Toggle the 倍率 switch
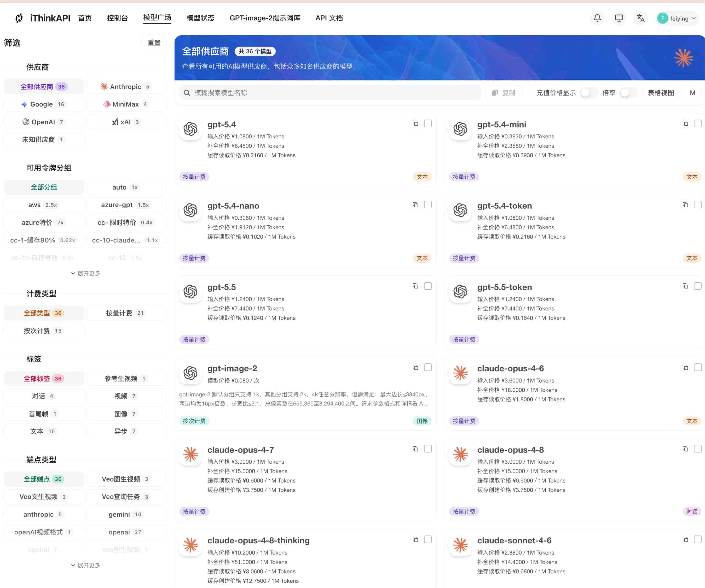705x588 pixels. click(x=628, y=93)
